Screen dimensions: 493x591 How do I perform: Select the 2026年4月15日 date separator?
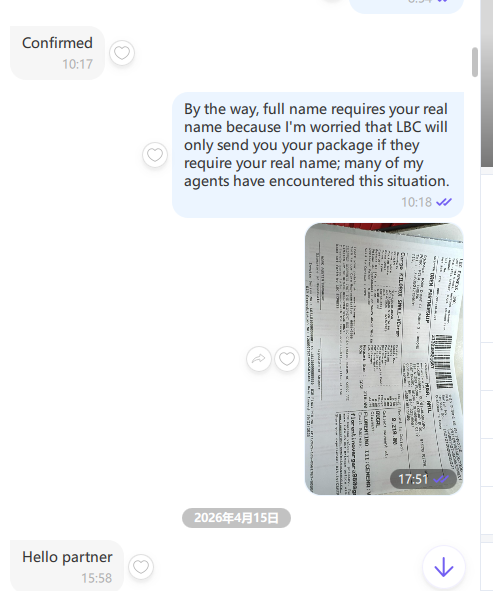tap(236, 518)
